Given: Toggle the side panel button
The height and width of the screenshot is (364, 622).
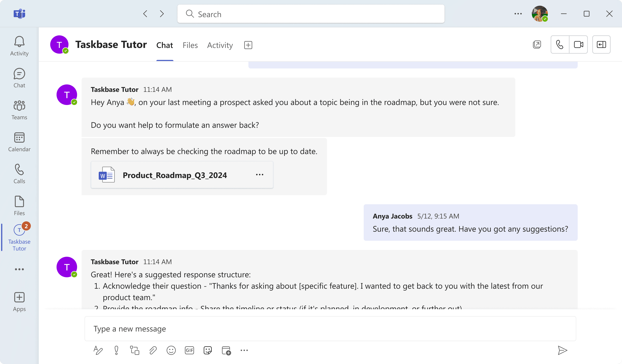Looking at the screenshot, I should click(x=601, y=45).
